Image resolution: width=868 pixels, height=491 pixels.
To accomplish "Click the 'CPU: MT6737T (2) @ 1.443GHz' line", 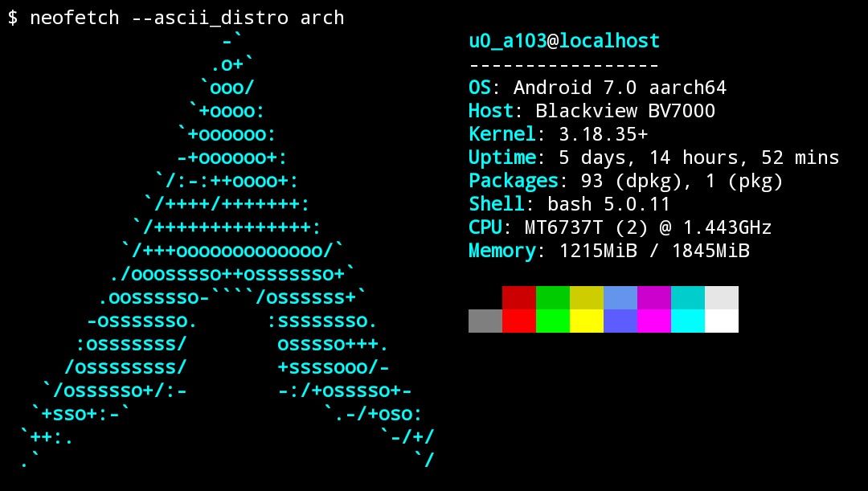I will tap(620, 227).
